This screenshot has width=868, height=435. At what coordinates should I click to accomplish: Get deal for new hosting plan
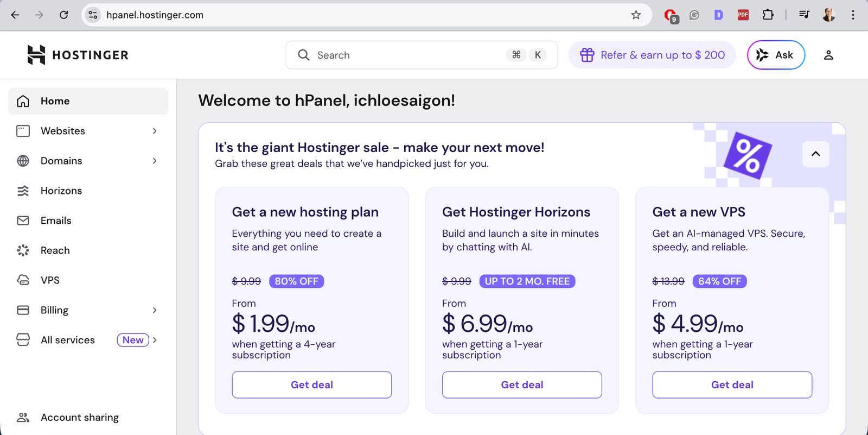point(312,384)
